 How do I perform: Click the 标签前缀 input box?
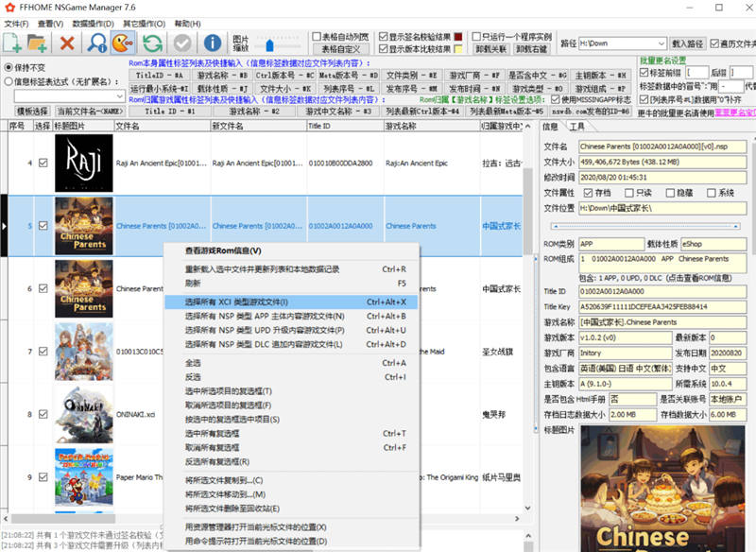pos(697,73)
